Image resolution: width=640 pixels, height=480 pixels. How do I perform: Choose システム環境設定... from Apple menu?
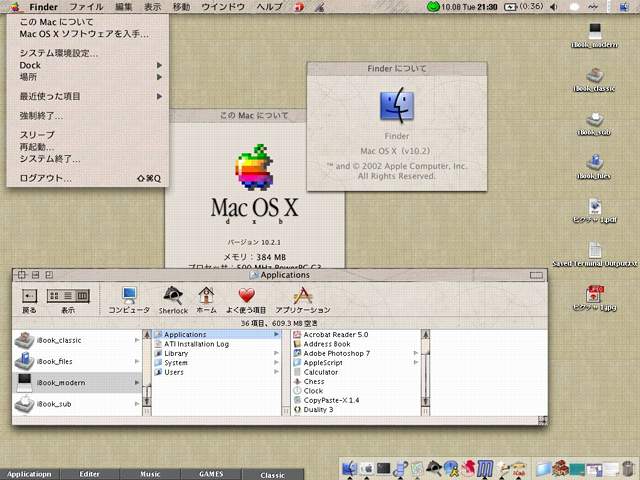88,53
